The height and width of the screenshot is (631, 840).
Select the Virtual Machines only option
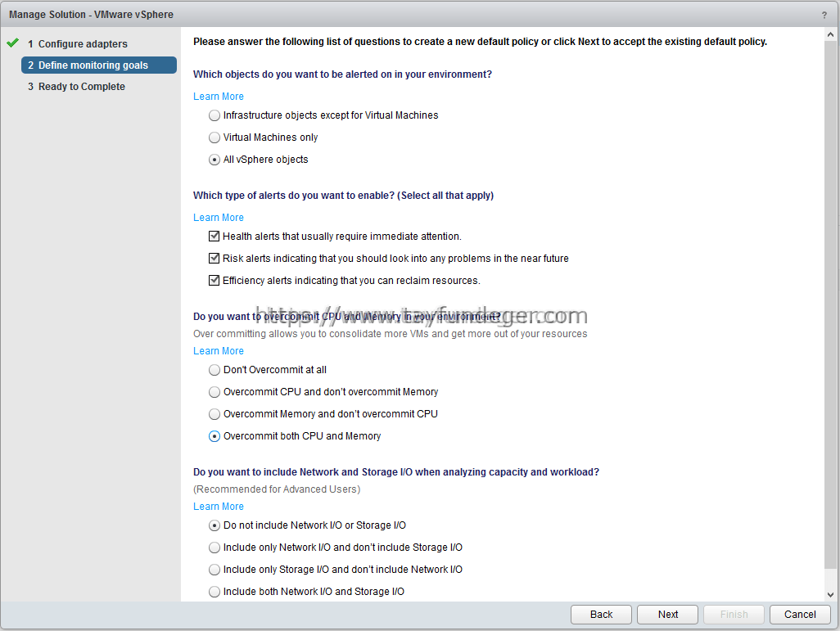coord(215,137)
